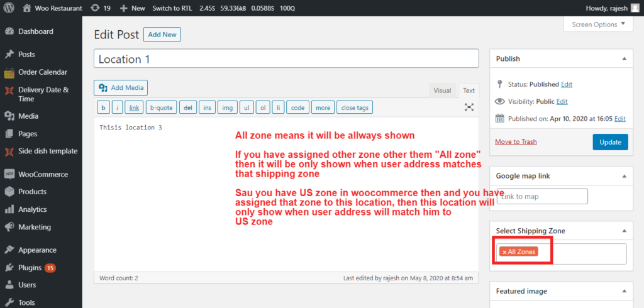
Task: Collapse the Google map link box
Action: coord(624,177)
